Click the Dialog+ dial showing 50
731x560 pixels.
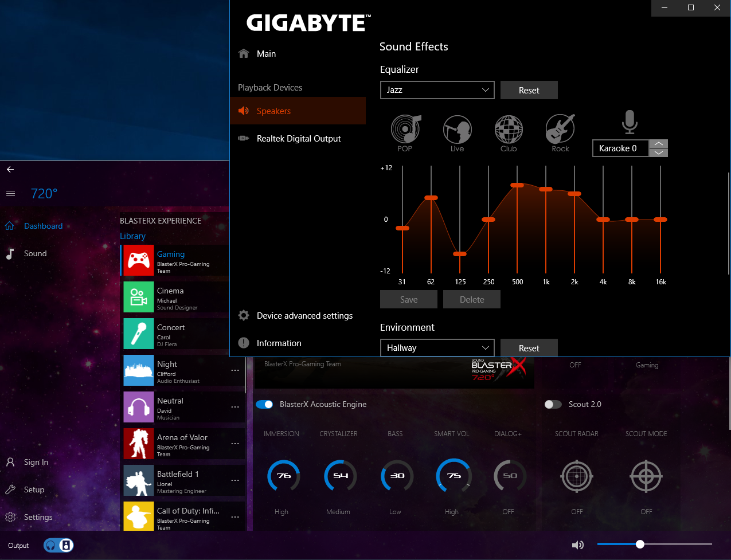[x=510, y=476]
